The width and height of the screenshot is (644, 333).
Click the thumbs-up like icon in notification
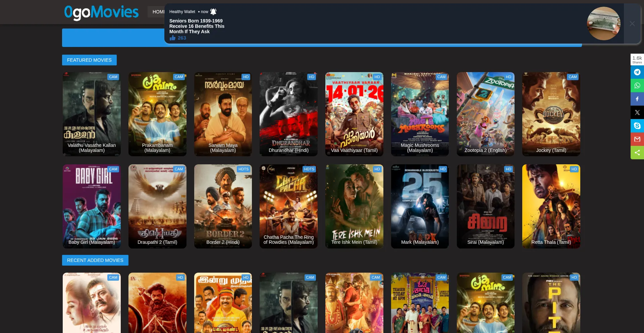click(172, 38)
